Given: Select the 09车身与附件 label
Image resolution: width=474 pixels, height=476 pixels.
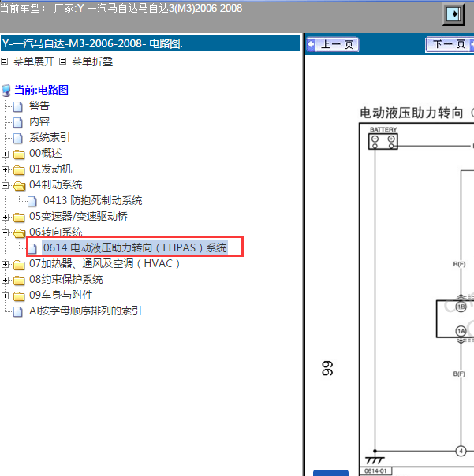Looking at the screenshot, I should [x=61, y=296].
